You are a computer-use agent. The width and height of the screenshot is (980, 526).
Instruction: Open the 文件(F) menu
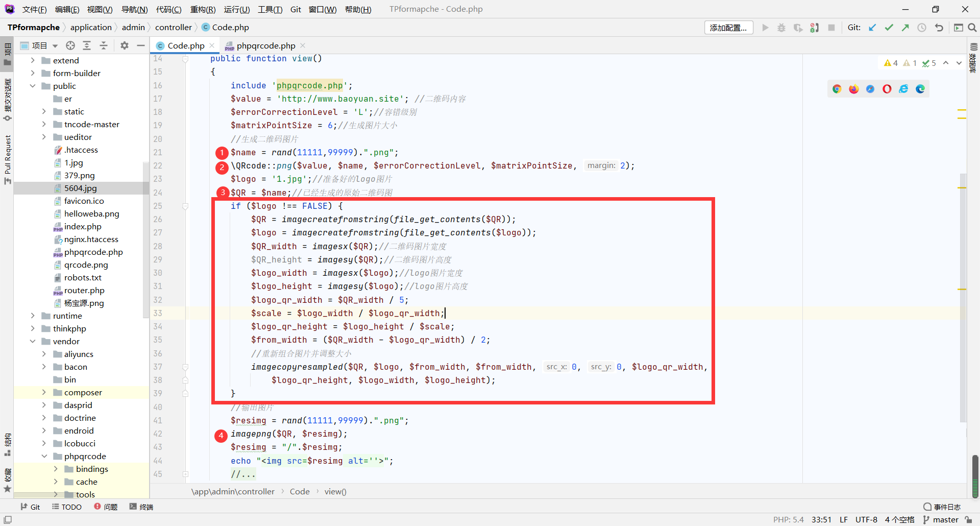34,9
